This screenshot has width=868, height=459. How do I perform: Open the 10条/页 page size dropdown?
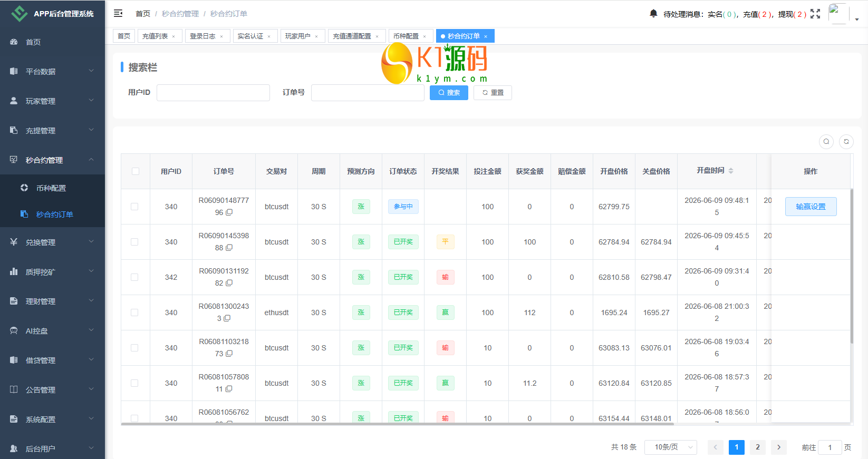pos(671,447)
